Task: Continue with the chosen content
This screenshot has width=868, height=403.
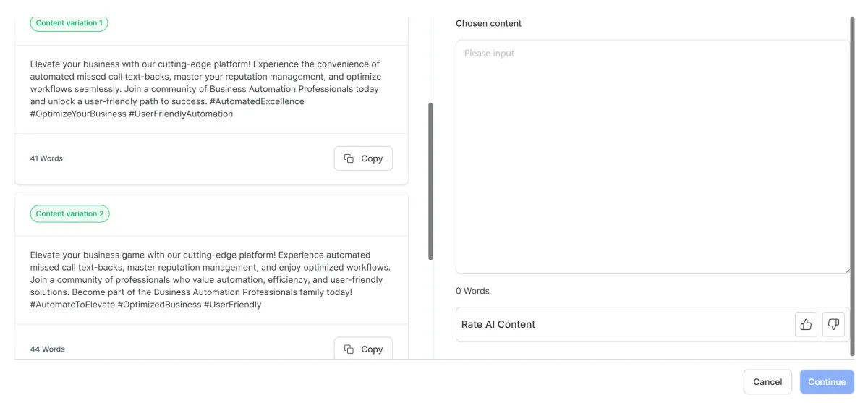Action: click(827, 382)
